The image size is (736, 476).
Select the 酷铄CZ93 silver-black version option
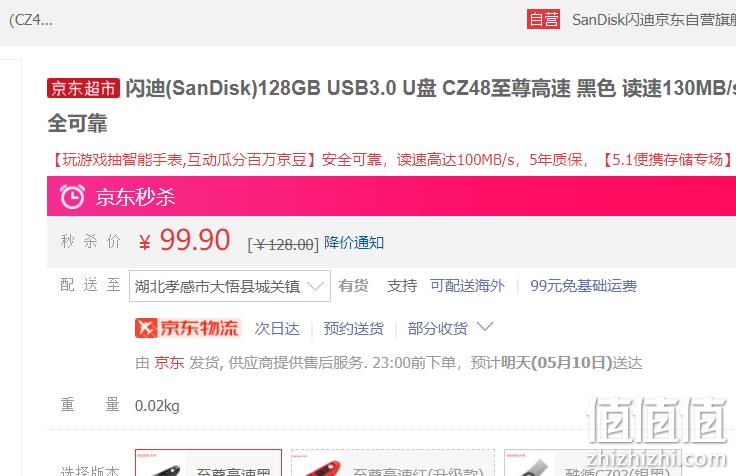591,463
